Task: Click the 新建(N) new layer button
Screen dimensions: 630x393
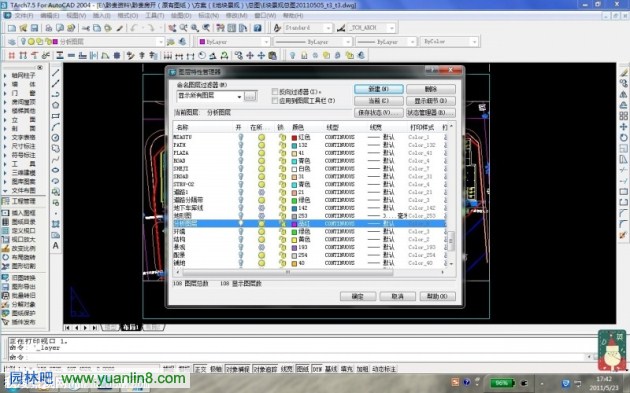Action: [x=378, y=89]
